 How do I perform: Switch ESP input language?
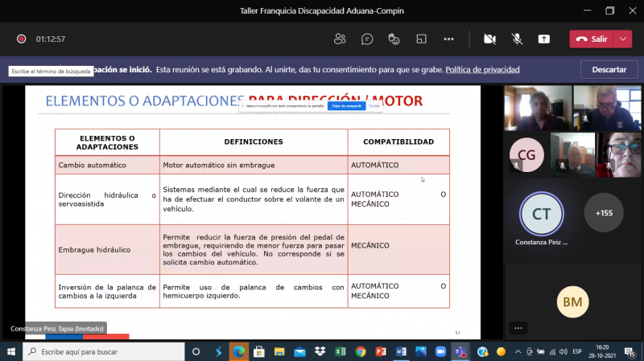(x=577, y=351)
